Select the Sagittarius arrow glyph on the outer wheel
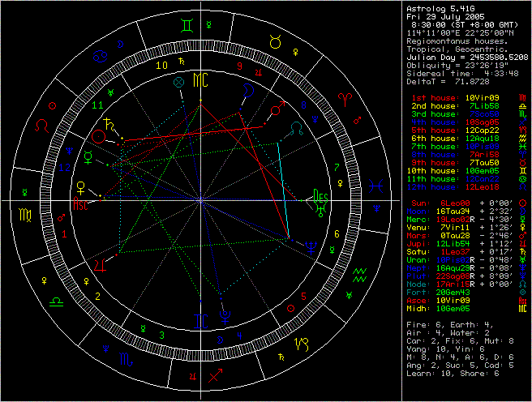532x402 pixels. click(215, 376)
